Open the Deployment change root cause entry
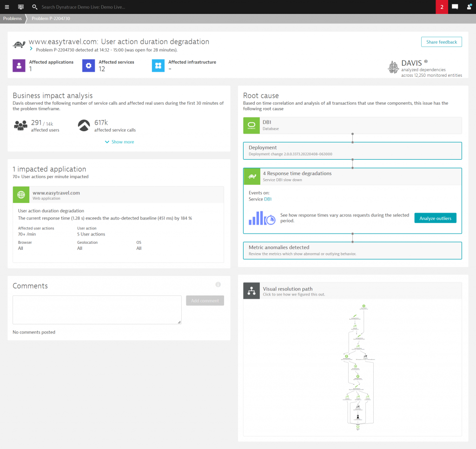The image size is (476, 449). point(352,150)
